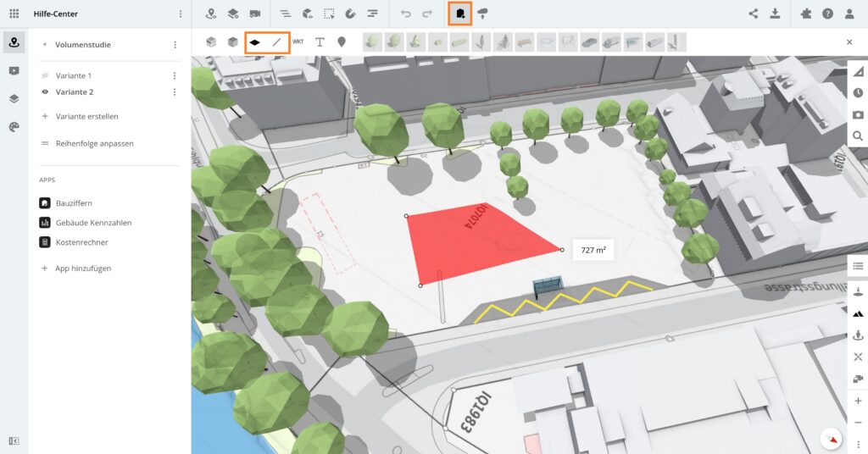The width and height of the screenshot is (868, 454).
Task: Select the text label tool
Action: coord(320,42)
